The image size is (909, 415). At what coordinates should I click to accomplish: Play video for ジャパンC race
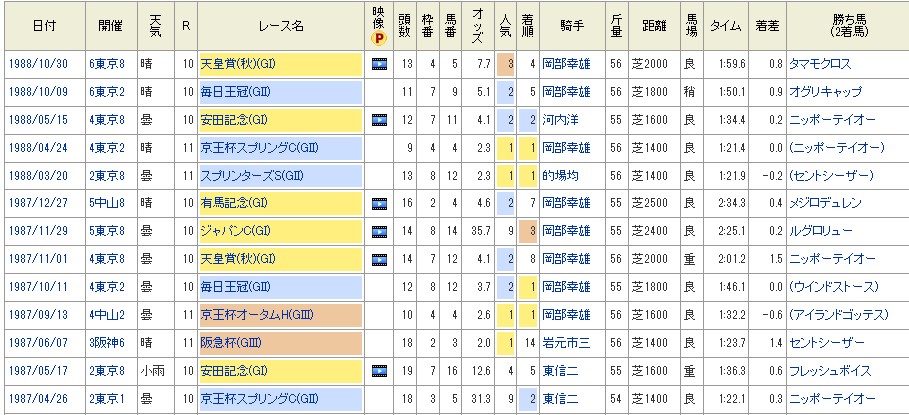tap(379, 231)
